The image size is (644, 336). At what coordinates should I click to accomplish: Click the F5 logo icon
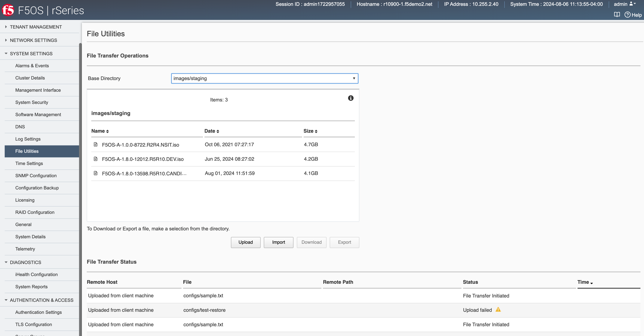8,10
